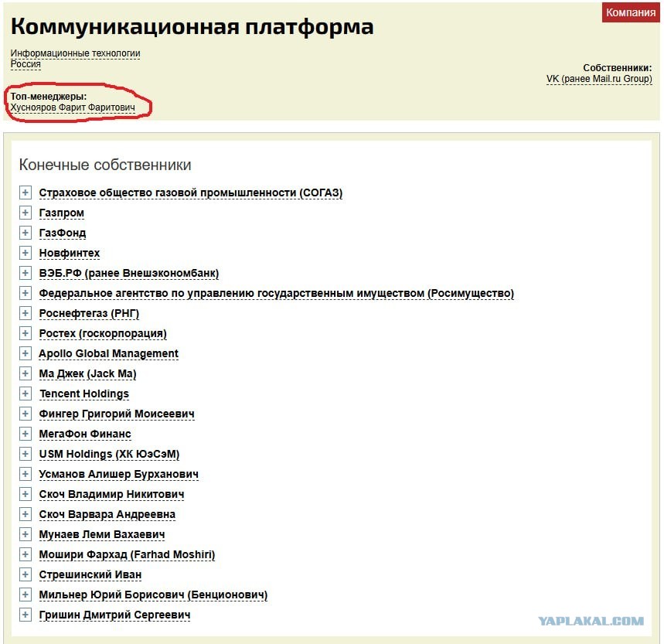
Task: Open the Apollo Global Management link
Action: tap(108, 354)
